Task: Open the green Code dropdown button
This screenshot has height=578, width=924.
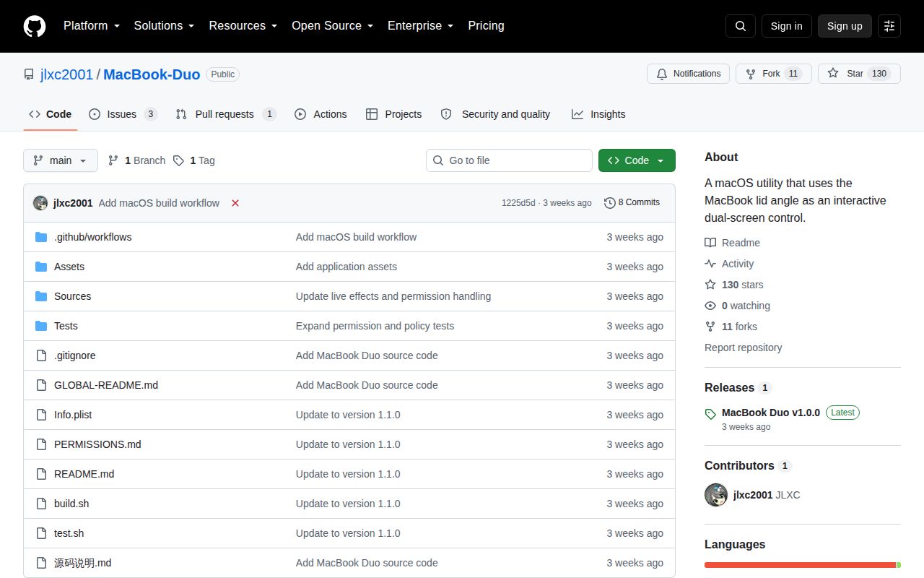Action: 637,160
